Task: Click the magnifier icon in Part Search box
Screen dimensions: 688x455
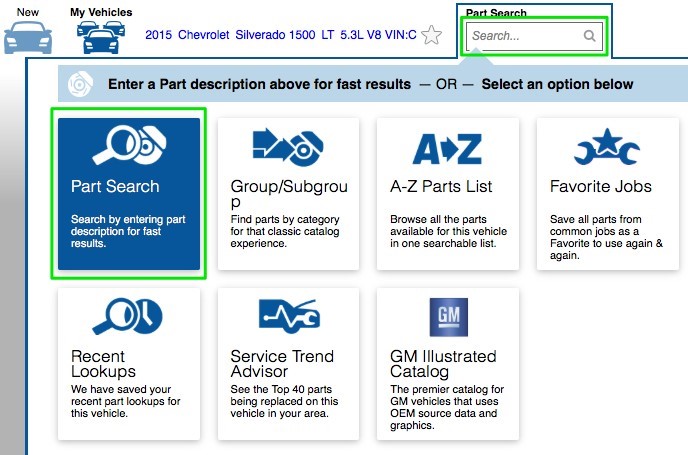Action: [x=590, y=36]
